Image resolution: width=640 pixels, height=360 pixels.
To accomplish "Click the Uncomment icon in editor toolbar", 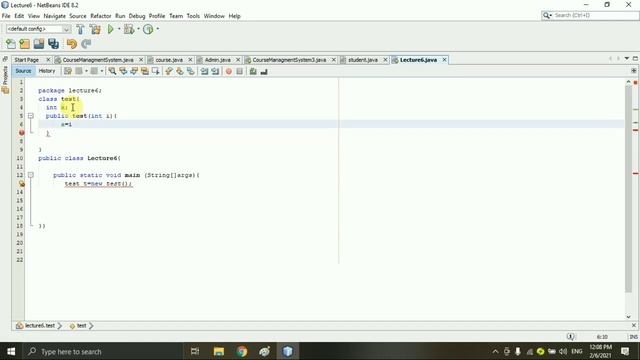I will point(264,71).
